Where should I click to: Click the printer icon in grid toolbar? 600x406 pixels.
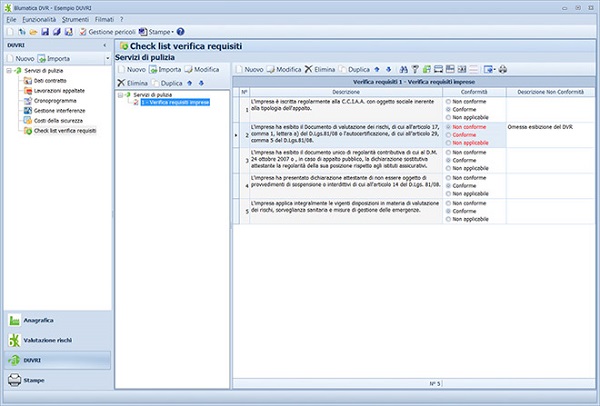tap(503, 69)
